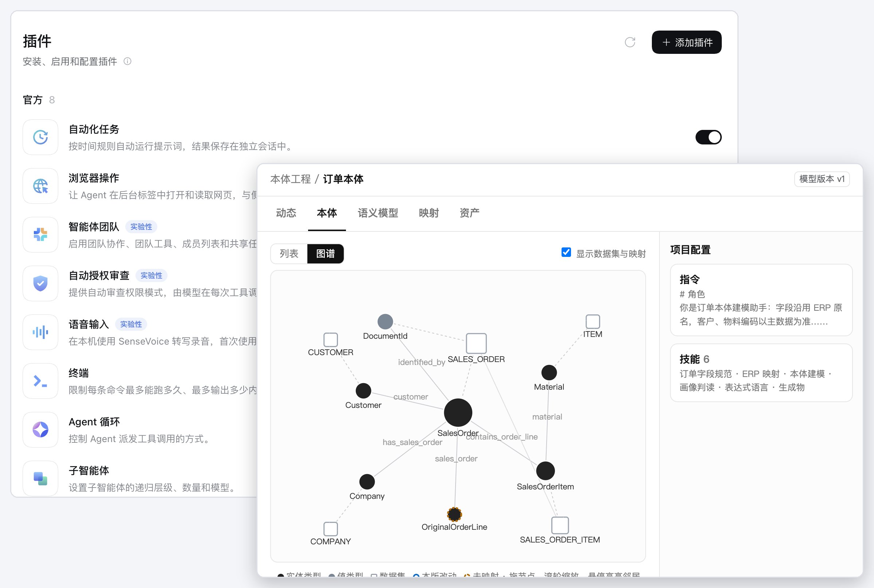The image size is (874, 588).
Task: Click the 语音输入 waveform icon
Action: pos(40,332)
